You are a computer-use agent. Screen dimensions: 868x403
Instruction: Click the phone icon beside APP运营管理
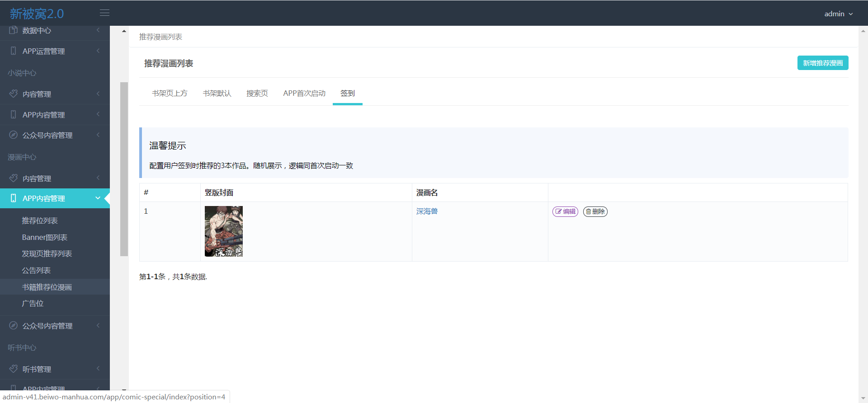tap(13, 51)
